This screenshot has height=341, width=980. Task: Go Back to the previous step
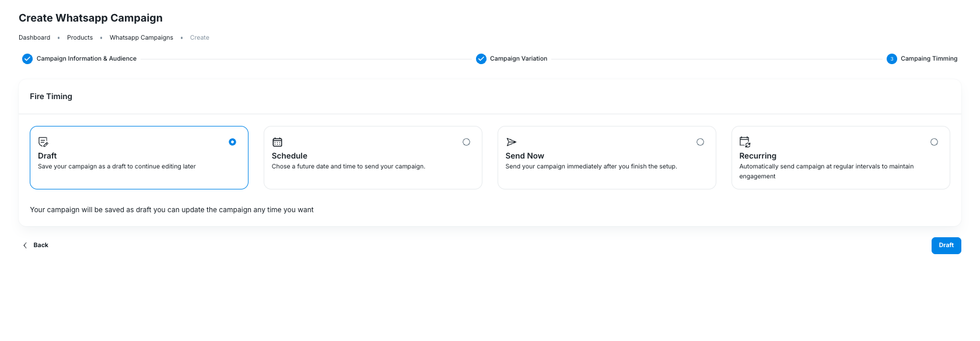click(36, 245)
